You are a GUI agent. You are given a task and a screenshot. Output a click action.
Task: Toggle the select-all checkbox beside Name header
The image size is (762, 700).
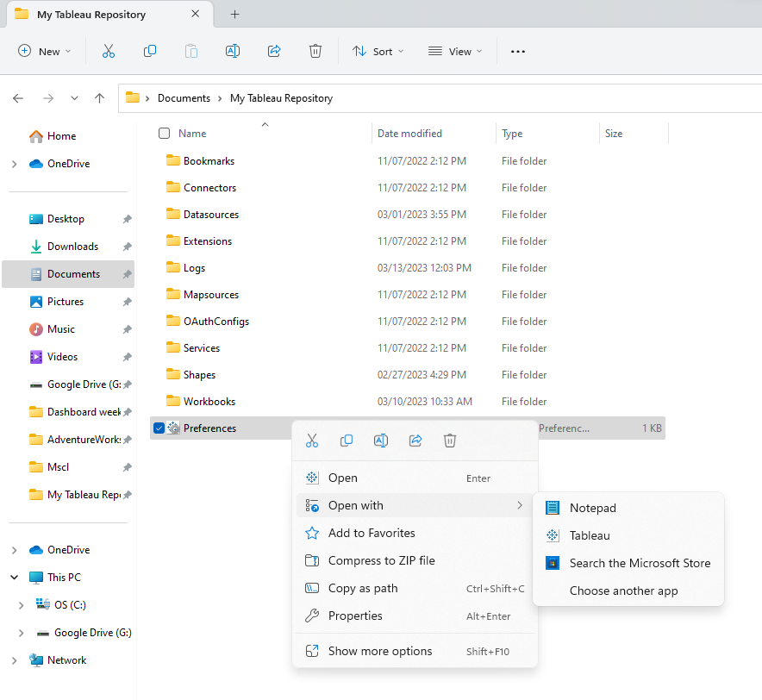(164, 134)
